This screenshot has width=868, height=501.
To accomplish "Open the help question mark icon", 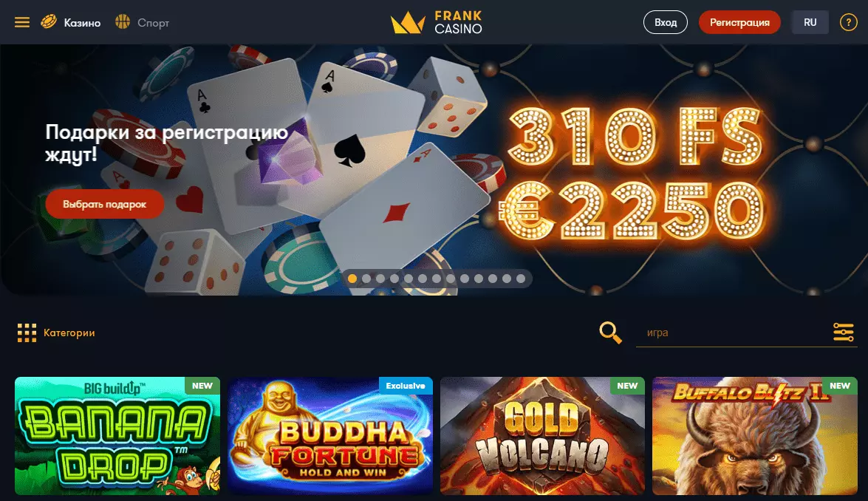I will [848, 23].
